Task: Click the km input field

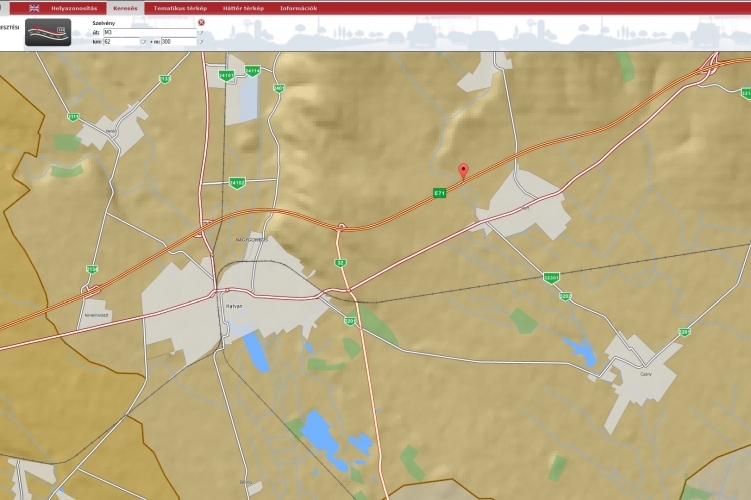Action: (120, 42)
